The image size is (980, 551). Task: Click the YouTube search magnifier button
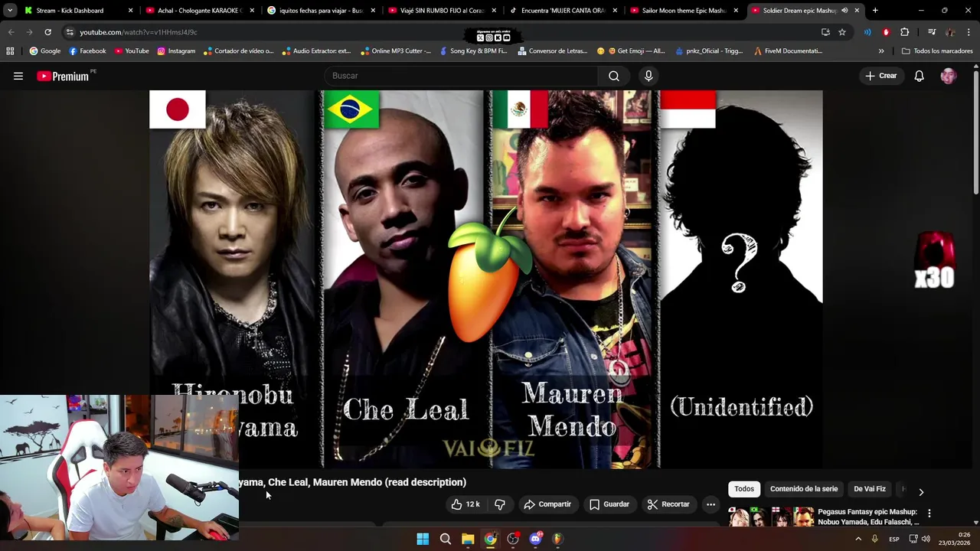(614, 76)
